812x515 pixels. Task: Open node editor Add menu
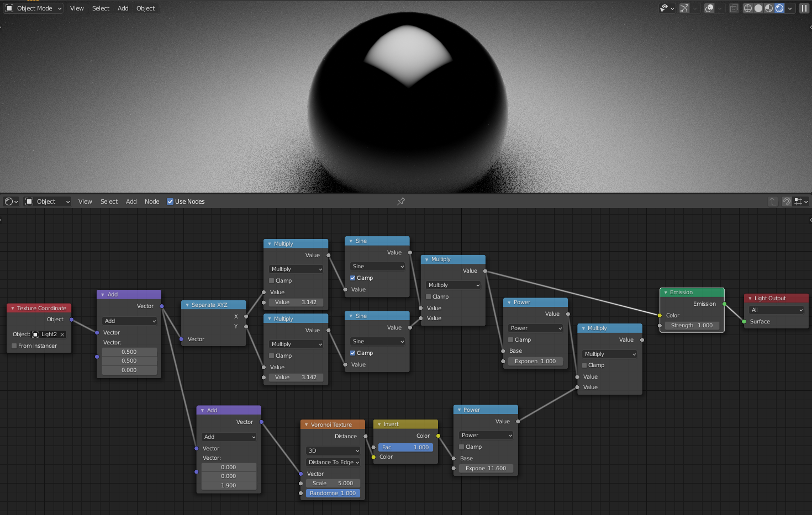point(131,201)
